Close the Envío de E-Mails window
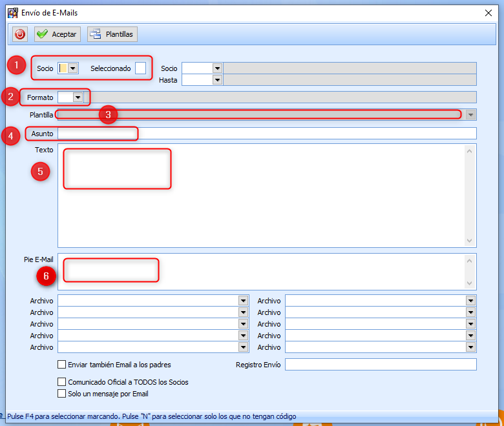This screenshot has width=504, height=426. pyautogui.click(x=488, y=12)
